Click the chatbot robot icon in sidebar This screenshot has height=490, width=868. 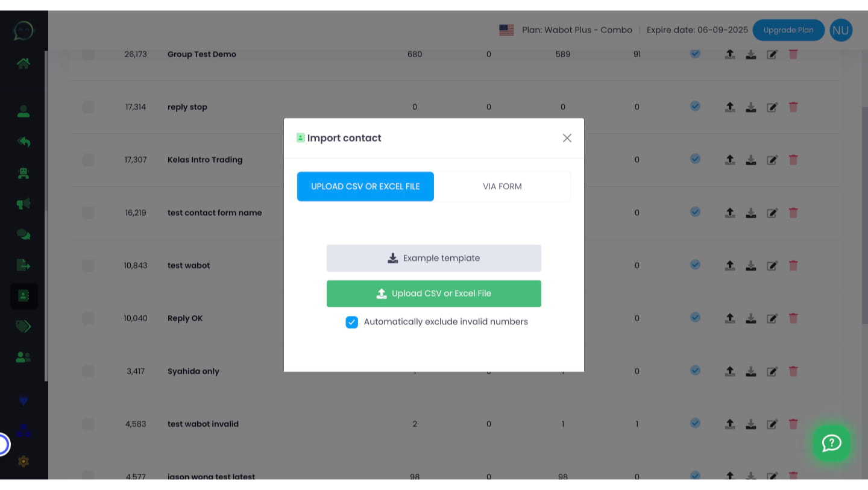point(23,173)
